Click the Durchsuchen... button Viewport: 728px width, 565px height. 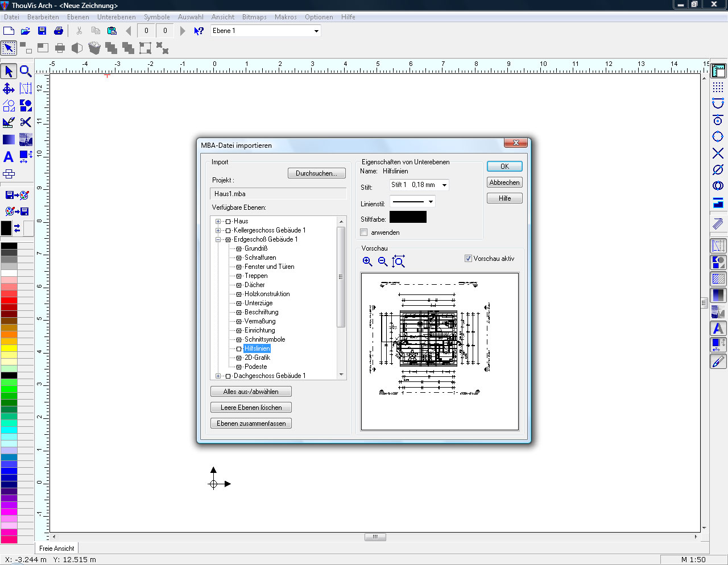(x=316, y=173)
